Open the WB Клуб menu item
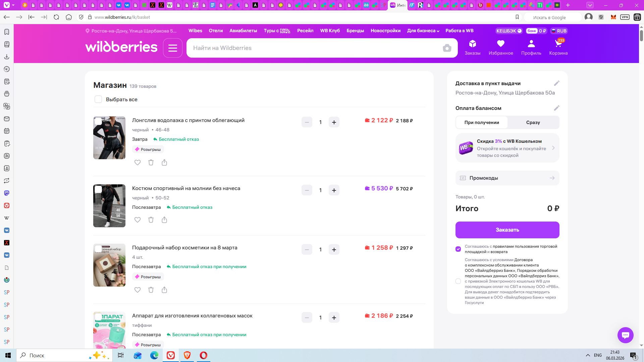 [x=330, y=31]
